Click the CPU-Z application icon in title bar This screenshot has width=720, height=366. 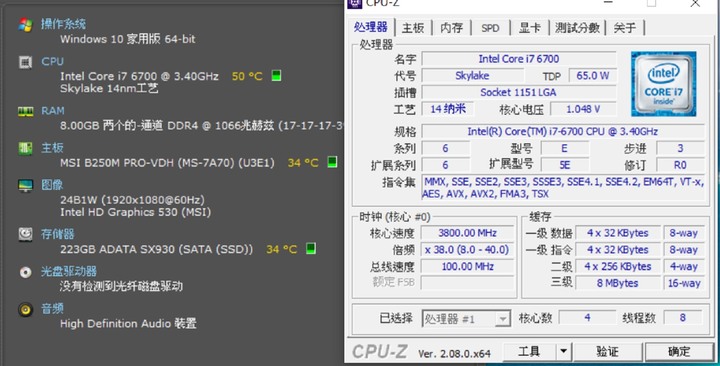click(x=354, y=3)
